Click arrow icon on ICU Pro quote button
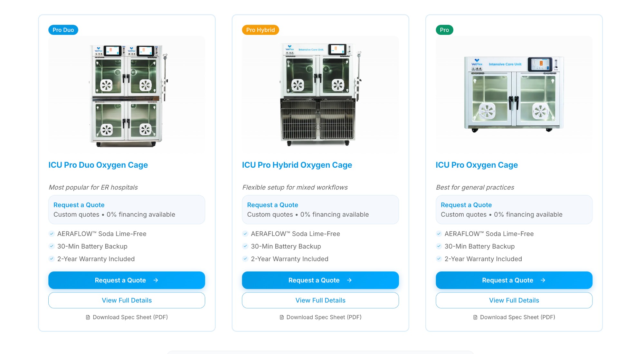 [543, 280]
